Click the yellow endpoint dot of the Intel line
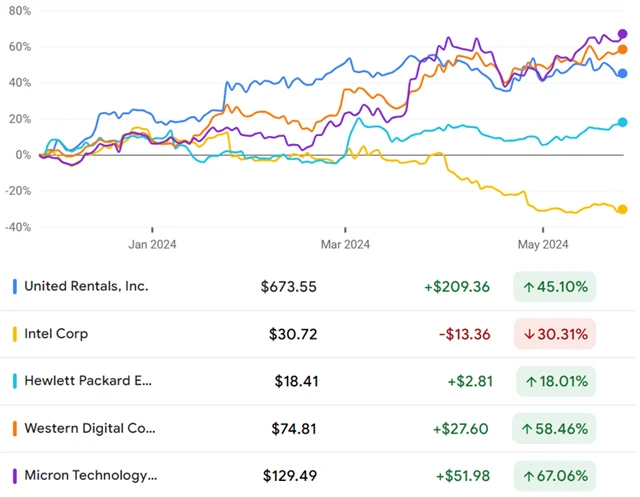The image size is (640, 497). click(x=622, y=209)
